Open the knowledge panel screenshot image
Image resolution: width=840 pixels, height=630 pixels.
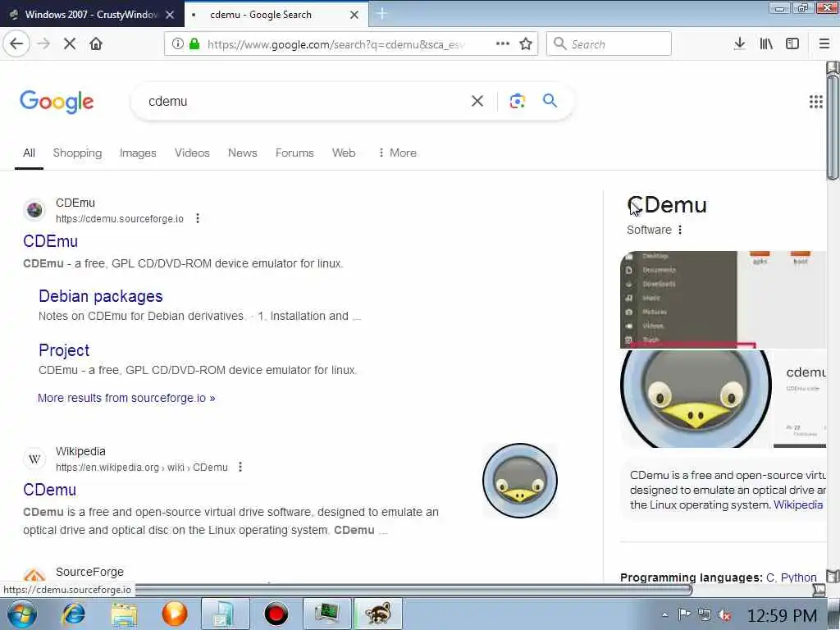coord(724,299)
